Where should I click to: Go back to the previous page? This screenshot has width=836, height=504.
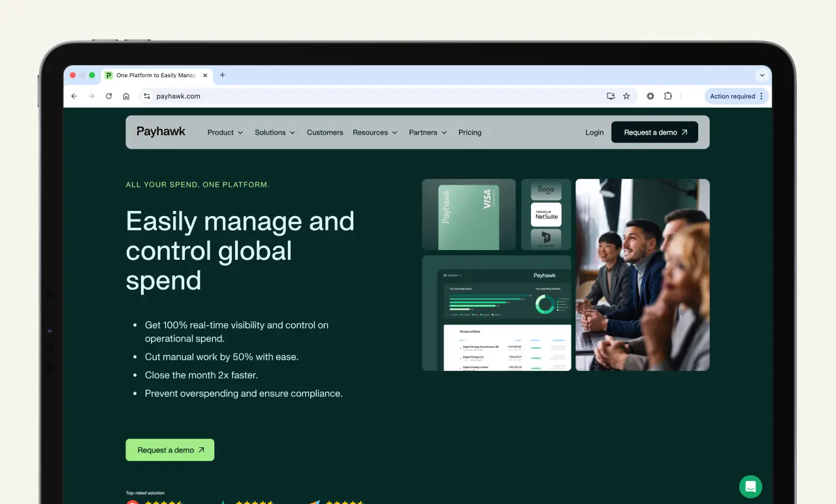74,96
